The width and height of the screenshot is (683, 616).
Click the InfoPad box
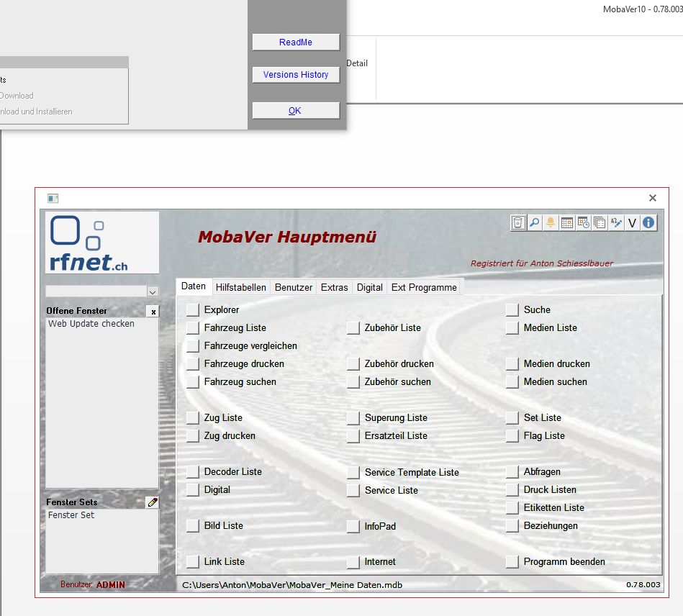(x=353, y=526)
